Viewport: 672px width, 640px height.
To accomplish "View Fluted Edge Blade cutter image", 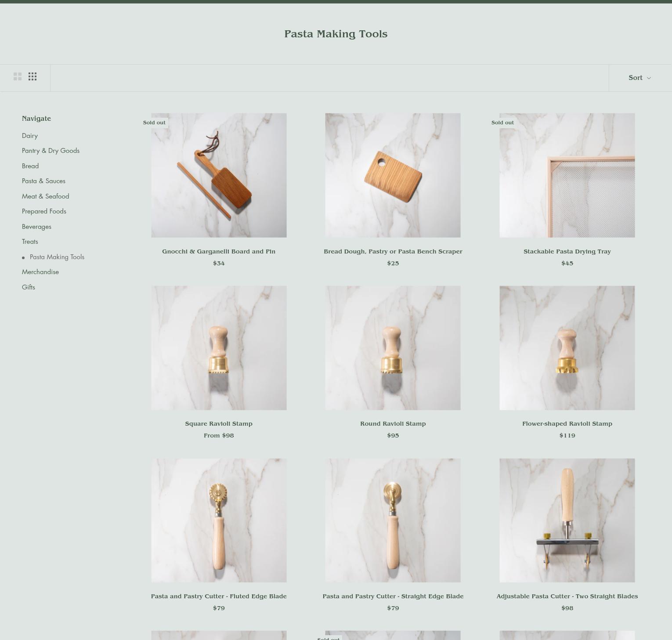I will pos(219,521).
